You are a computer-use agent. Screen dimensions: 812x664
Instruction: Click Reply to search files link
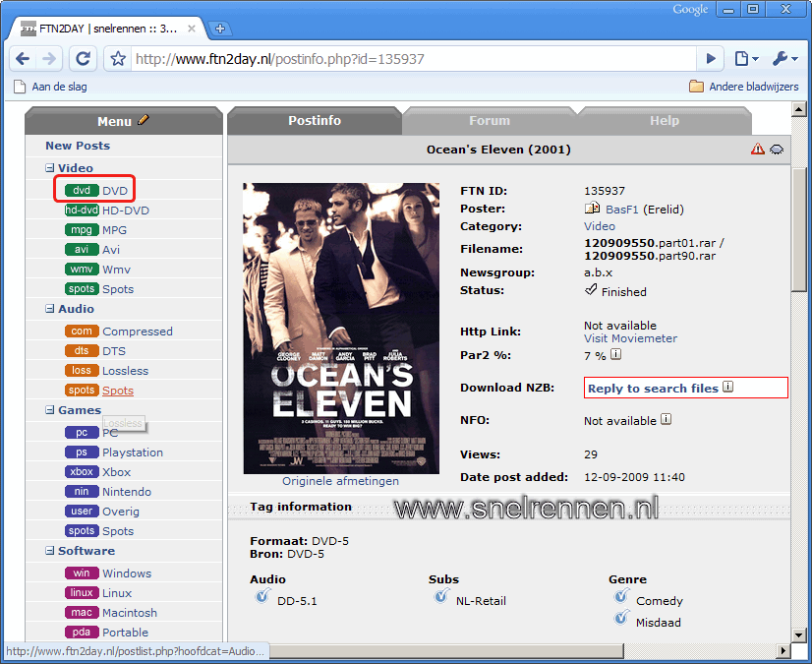point(653,389)
